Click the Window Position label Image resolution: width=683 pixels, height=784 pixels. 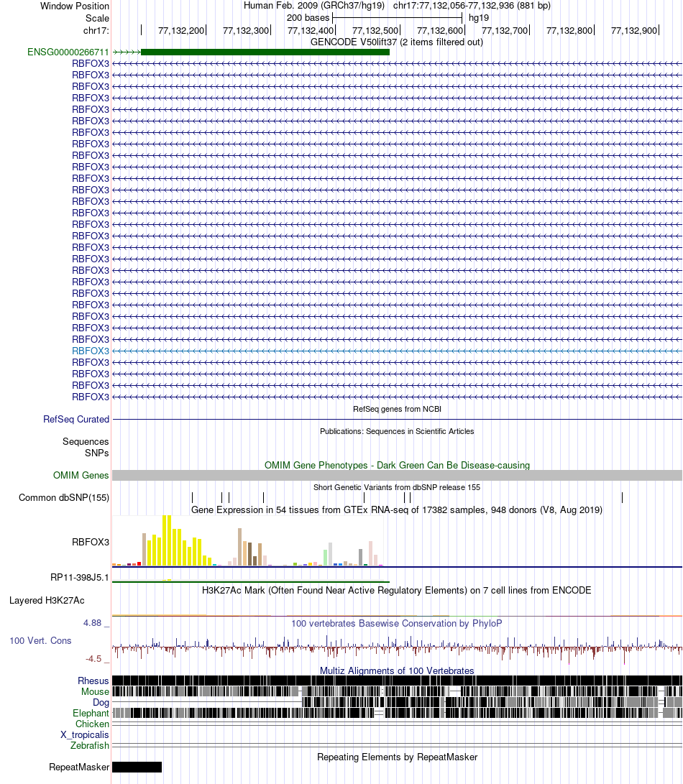[x=75, y=6]
